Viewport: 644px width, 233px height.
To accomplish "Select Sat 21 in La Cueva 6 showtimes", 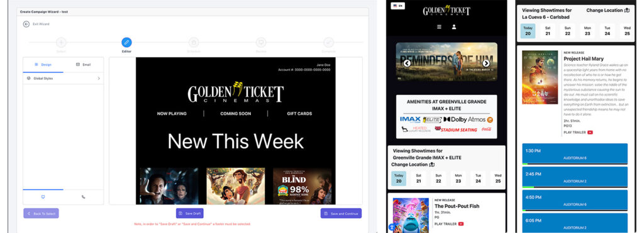I will click(548, 31).
